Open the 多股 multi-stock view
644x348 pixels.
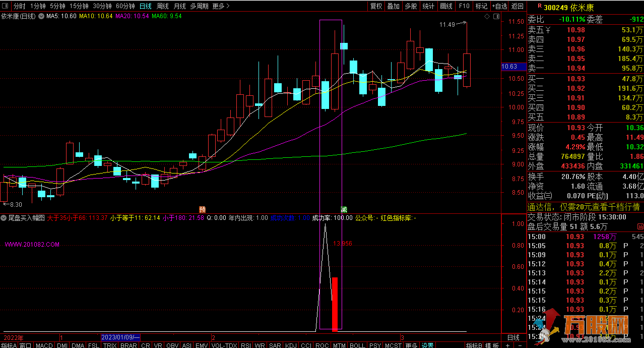411,6
